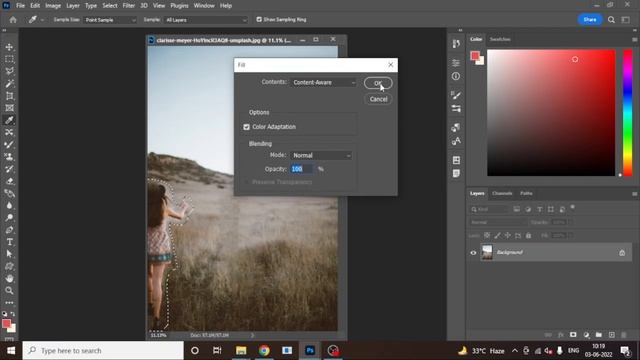
Task: Select the Pen tool
Action: pyautogui.click(x=9, y=230)
